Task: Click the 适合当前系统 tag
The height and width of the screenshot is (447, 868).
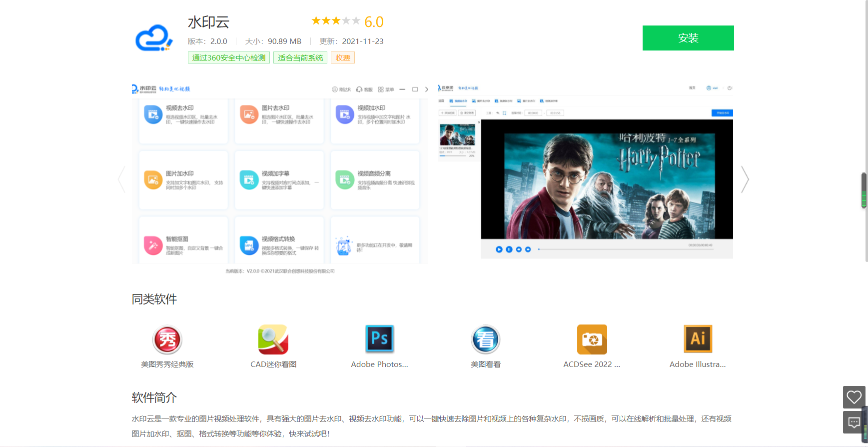Action: click(300, 58)
